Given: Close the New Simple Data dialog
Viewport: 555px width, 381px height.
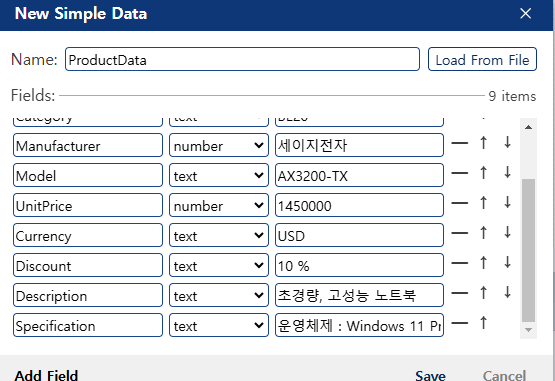Looking at the screenshot, I should click(525, 13).
